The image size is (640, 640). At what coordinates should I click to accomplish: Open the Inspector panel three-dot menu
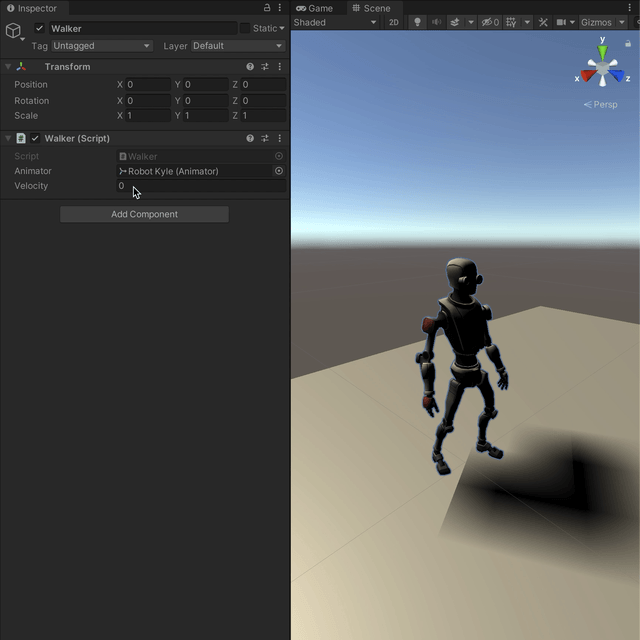280,7
